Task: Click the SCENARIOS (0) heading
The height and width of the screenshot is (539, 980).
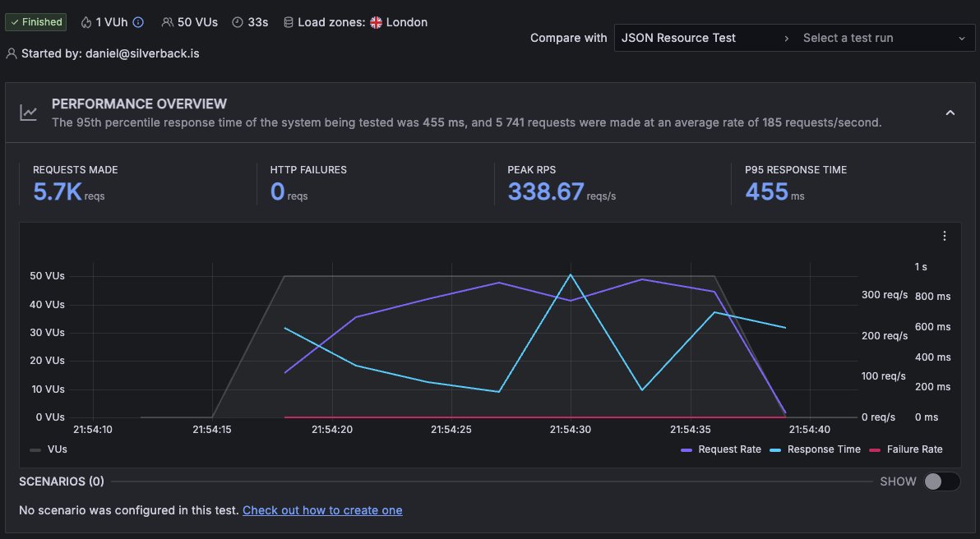Action: (61, 481)
